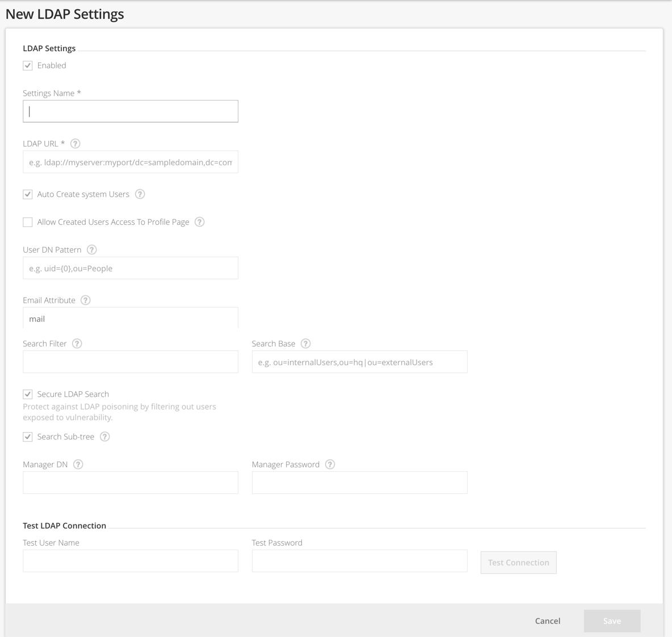Disable the Enabled checkbox
Image resolution: width=672 pixels, height=637 pixels.
click(27, 65)
